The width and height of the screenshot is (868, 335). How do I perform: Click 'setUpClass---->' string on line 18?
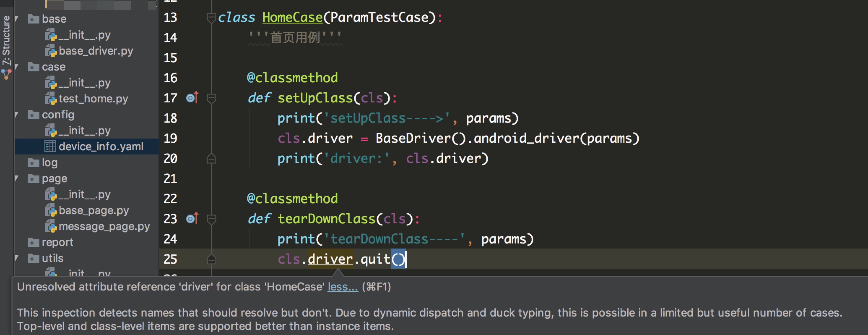(387, 118)
